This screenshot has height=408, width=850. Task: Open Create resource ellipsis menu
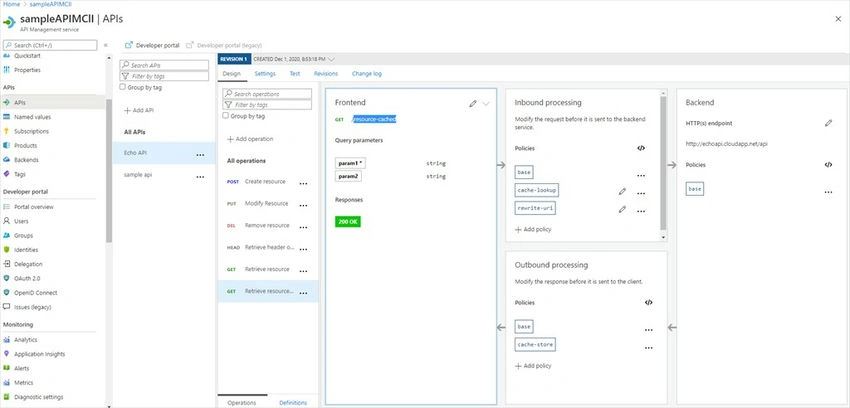(x=304, y=184)
